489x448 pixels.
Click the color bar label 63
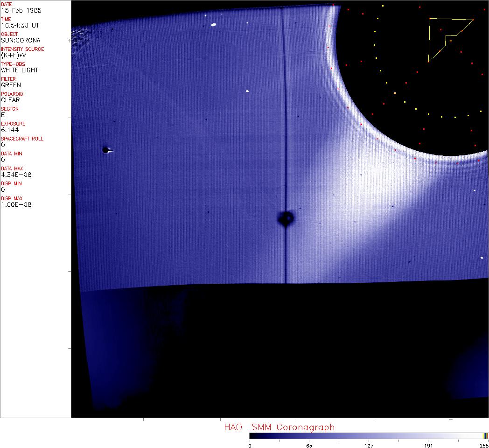click(x=309, y=445)
